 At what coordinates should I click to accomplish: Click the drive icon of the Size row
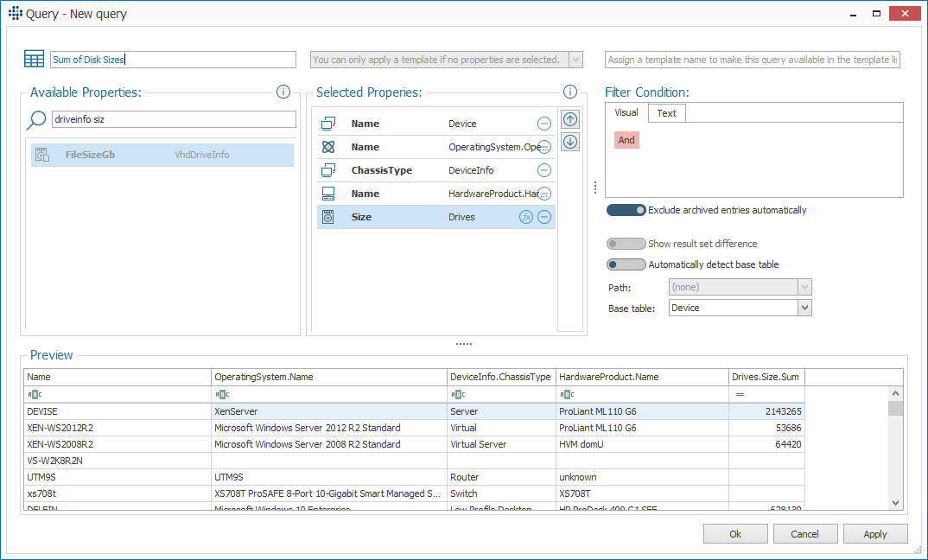click(x=328, y=217)
